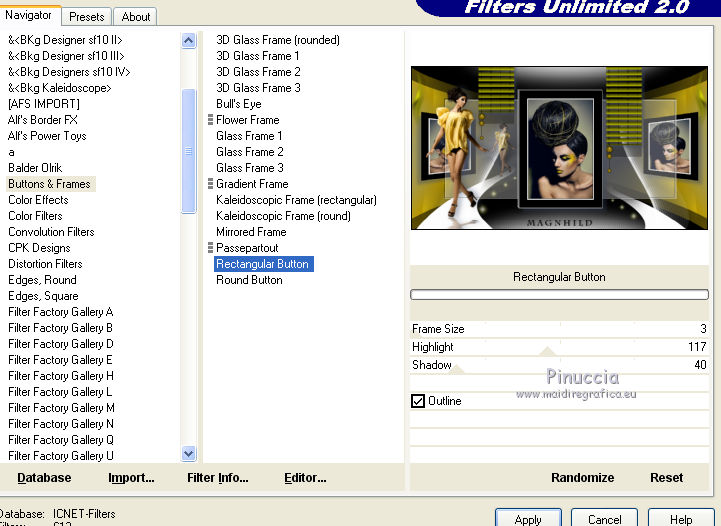Toggle the Outline checkbox

[x=418, y=401]
